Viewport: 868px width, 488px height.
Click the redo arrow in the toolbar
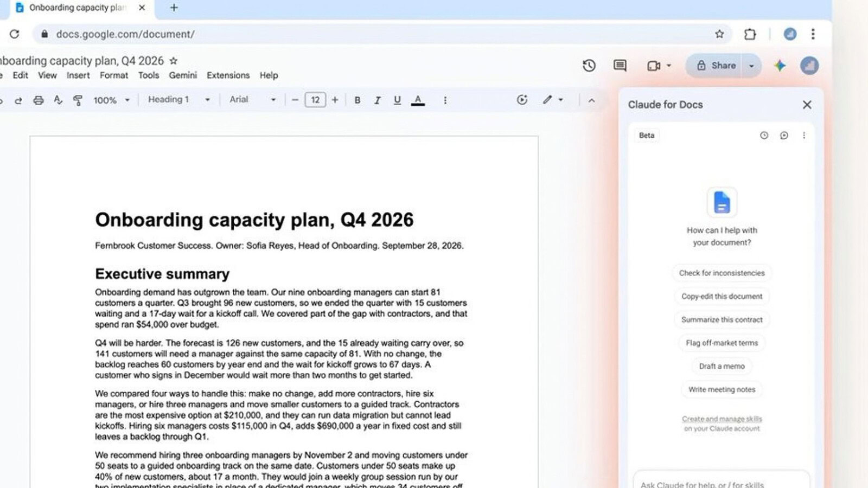pos(18,100)
